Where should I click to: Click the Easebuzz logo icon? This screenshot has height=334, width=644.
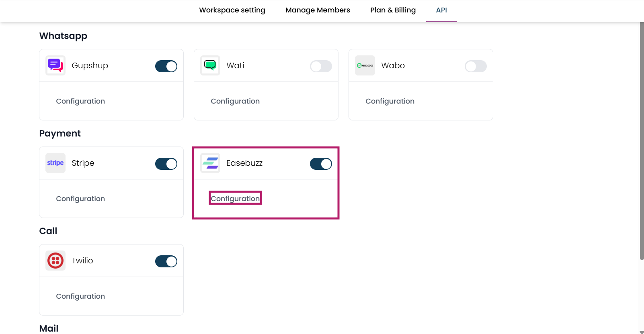pos(210,163)
